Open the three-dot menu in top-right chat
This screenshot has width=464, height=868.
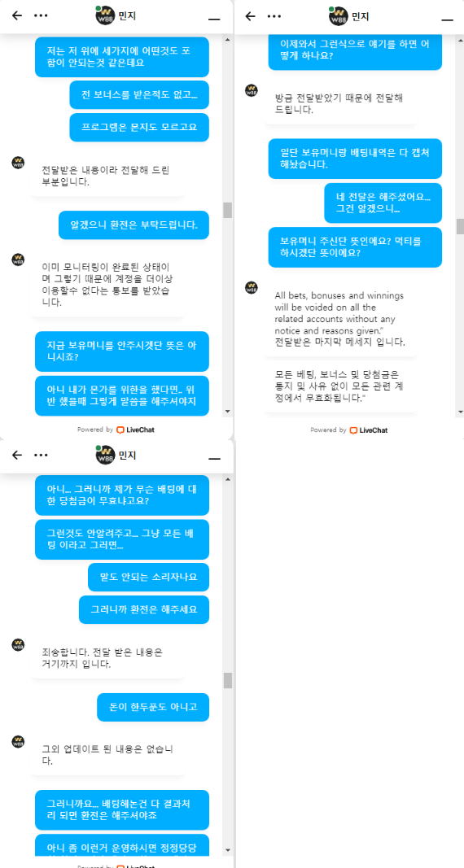274,16
